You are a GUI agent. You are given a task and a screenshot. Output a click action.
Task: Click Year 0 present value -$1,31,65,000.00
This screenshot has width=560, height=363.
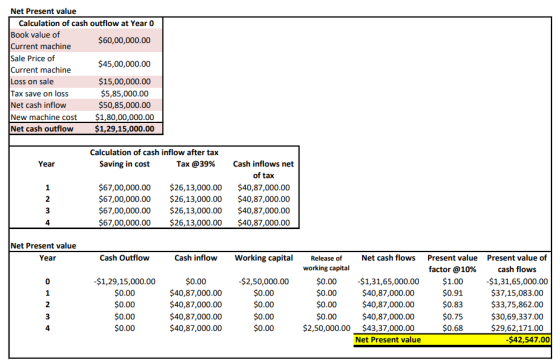(517, 282)
